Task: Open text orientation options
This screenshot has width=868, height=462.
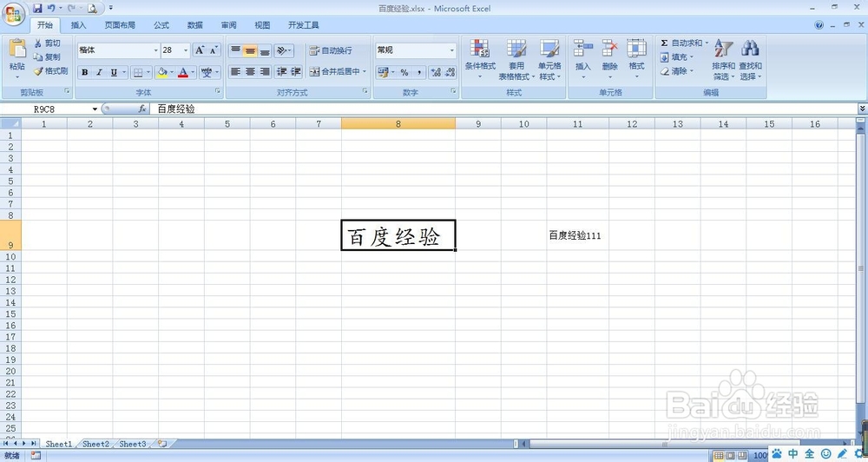Action: click(x=284, y=50)
